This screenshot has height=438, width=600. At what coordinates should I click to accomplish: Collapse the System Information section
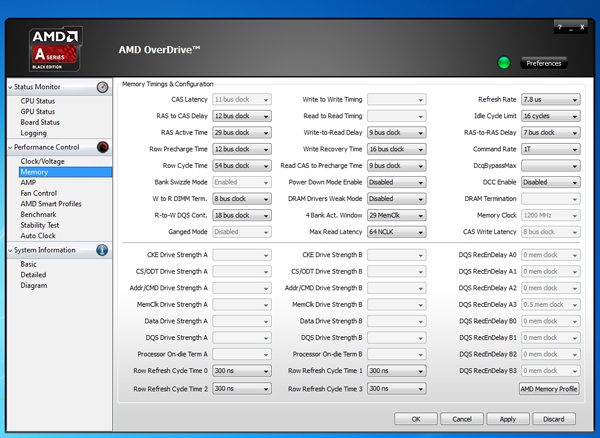click(x=10, y=250)
